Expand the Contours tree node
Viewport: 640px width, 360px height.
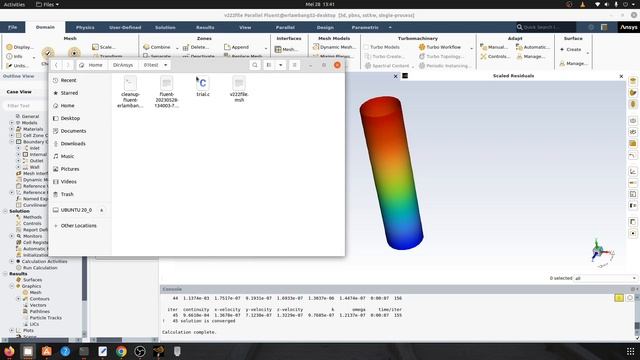click(x=18, y=299)
